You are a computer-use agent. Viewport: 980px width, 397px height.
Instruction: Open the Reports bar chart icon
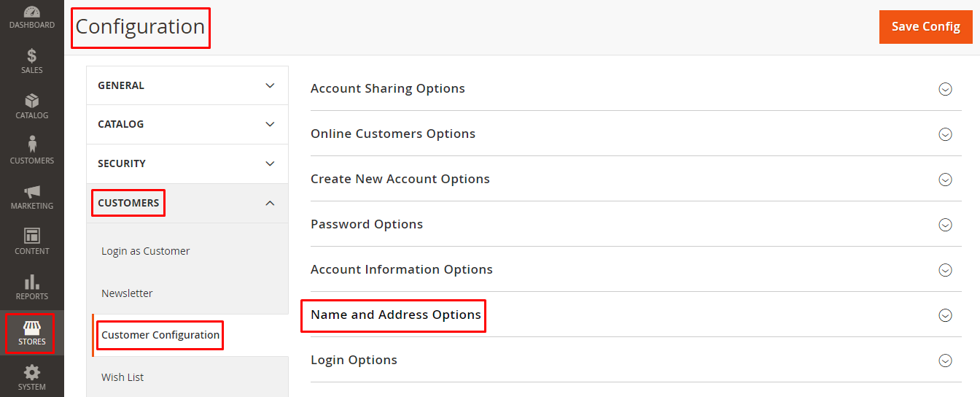point(31,282)
